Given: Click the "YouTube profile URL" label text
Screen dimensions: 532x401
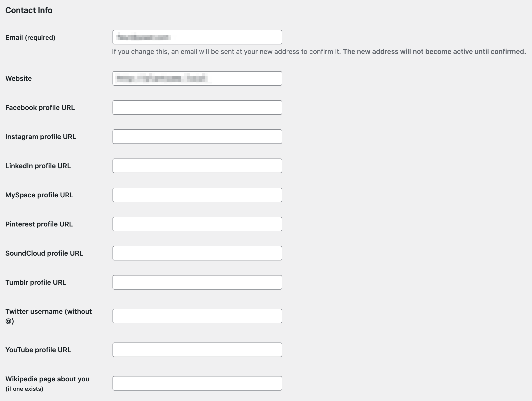Looking at the screenshot, I should (38, 350).
